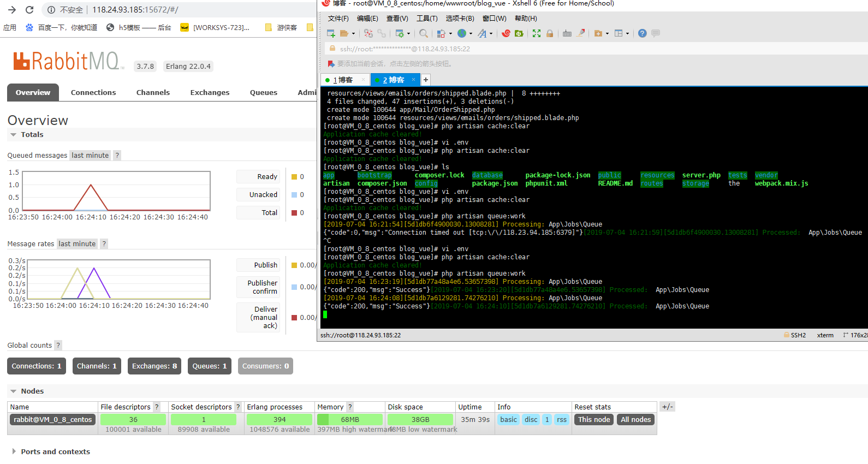The height and width of the screenshot is (464, 868).
Task: Reset stats for This node
Action: click(x=594, y=419)
